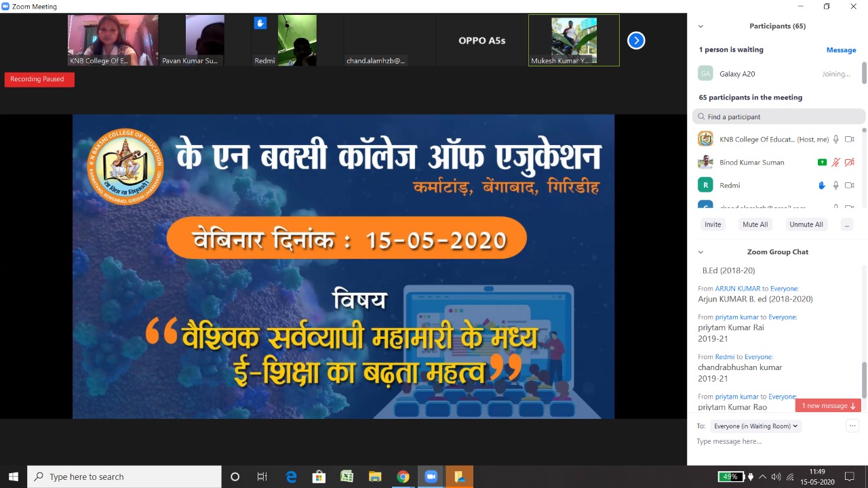Click the Message link for waiting room
The height and width of the screenshot is (488, 868).
coord(841,50)
